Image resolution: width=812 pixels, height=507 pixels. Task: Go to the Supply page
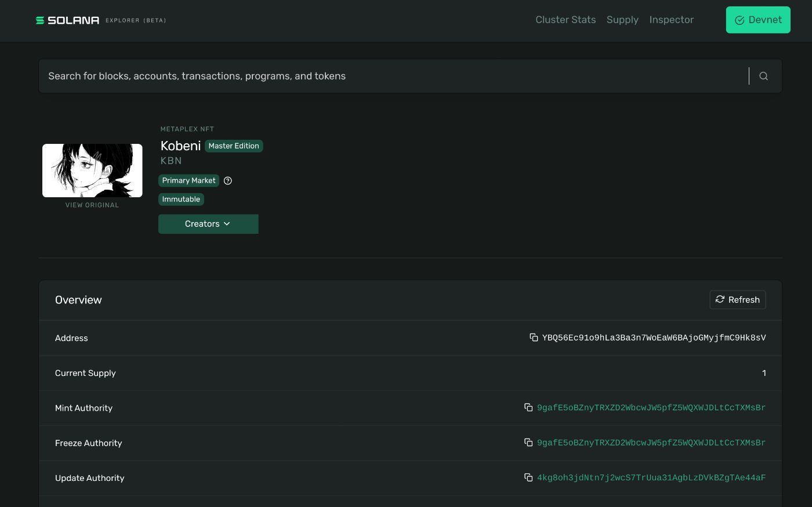click(x=622, y=20)
